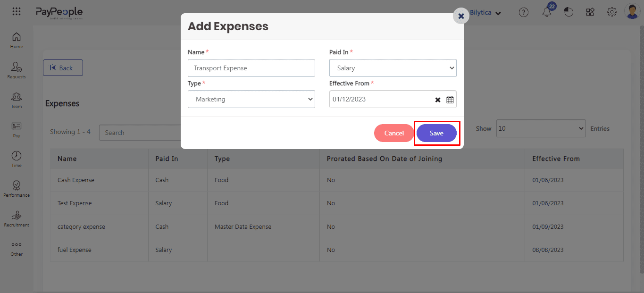This screenshot has height=293, width=644.
Task: Click the calendar icon for Effective From
Action: [x=449, y=99]
